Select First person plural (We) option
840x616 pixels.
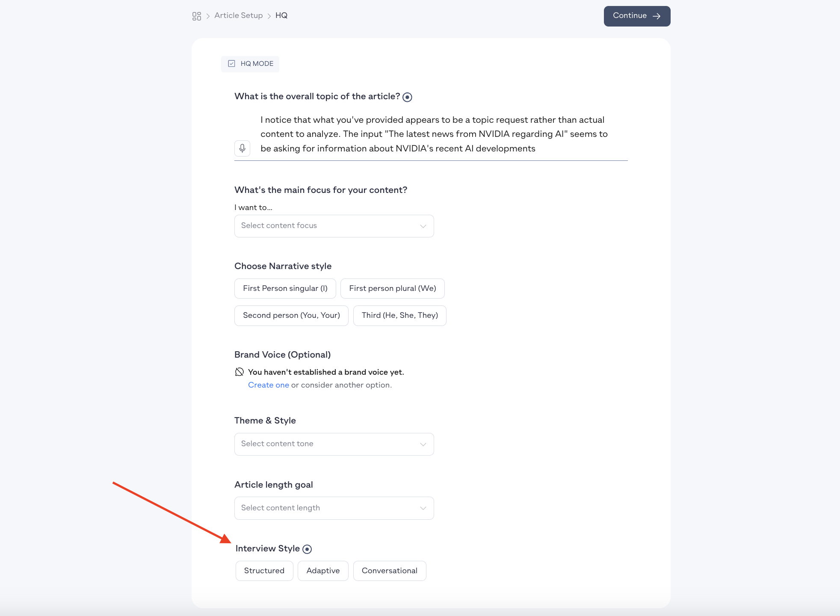pos(393,288)
